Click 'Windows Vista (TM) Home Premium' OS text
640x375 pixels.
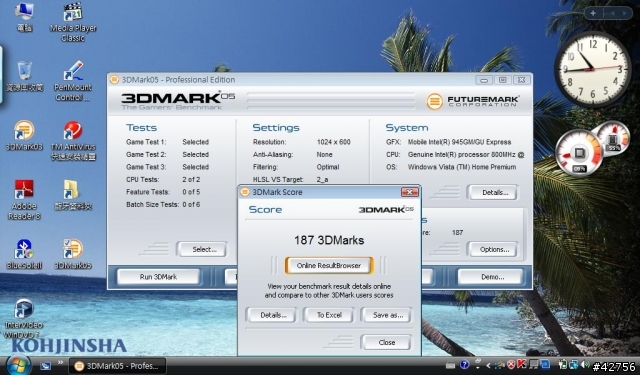462,167
